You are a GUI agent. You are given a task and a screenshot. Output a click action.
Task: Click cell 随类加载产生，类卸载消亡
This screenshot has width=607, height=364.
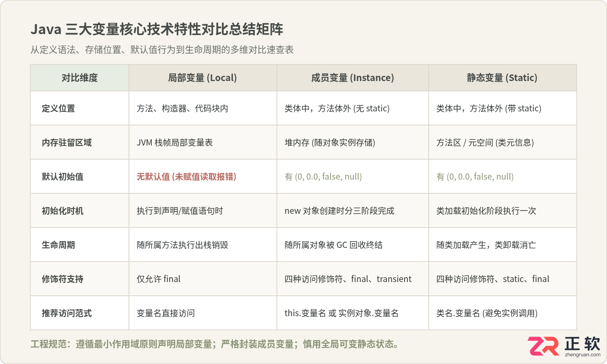[x=503, y=245]
